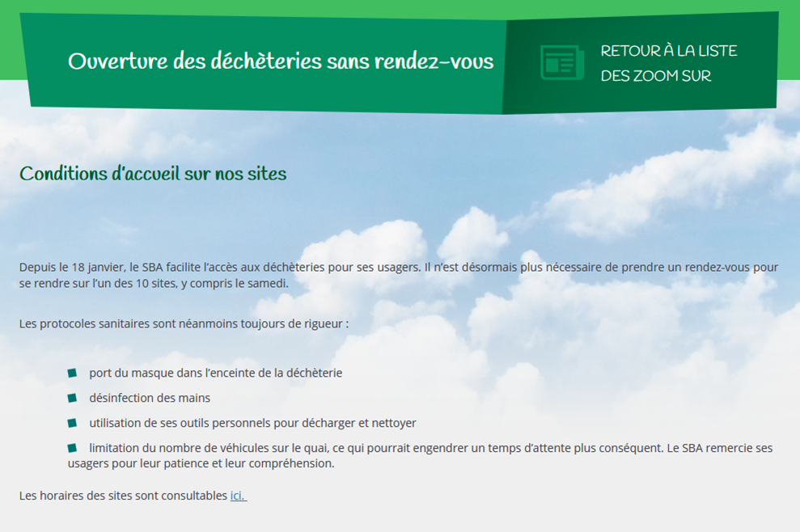Click the bullet square beside 'port du masque'

[72, 373]
